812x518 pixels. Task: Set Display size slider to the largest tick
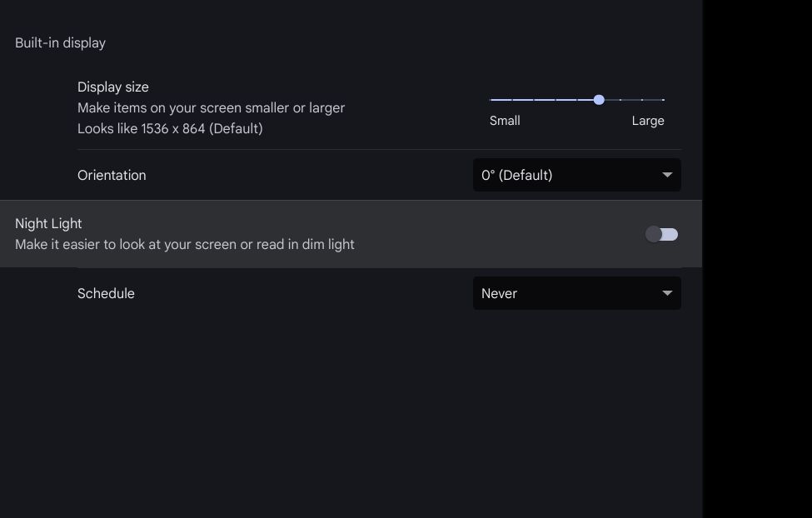coord(664,100)
